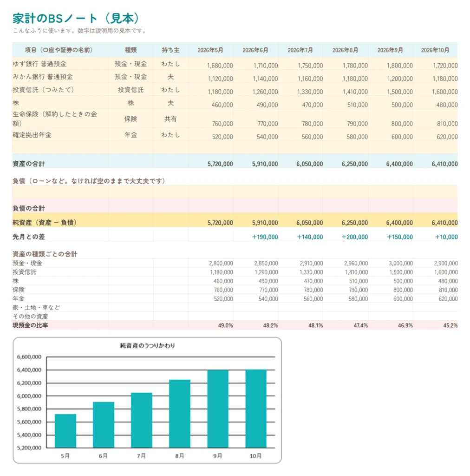Click the 純資産（資産 − 負債） row label
This screenshot has width=470, height=476.
pyautogui.click(x=45, y=223)
